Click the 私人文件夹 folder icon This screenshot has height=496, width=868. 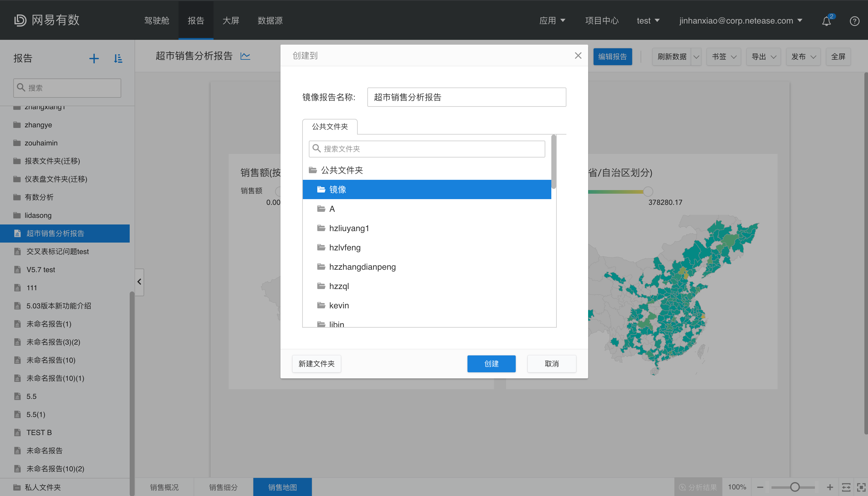(17, 487)
